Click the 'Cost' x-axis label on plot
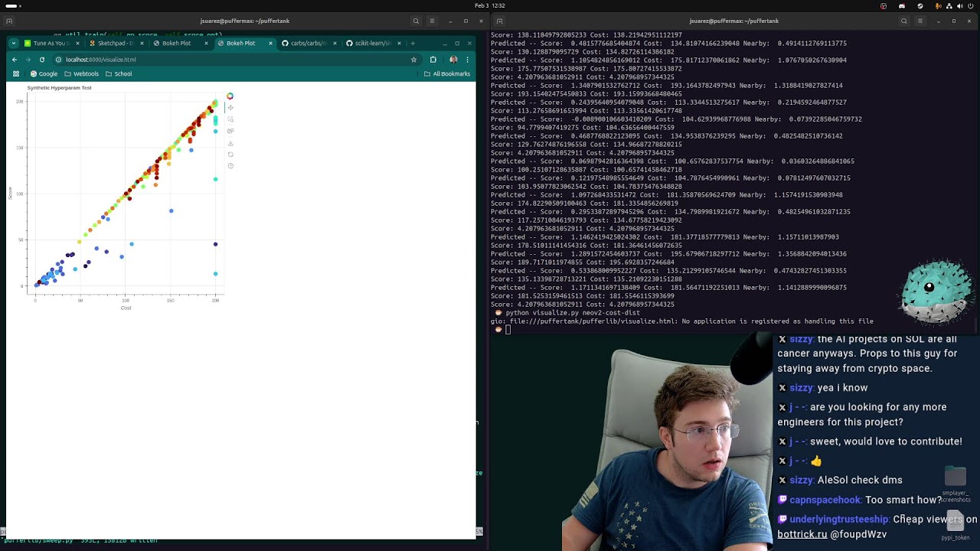The image size is (980, 551). coord(126,308)
